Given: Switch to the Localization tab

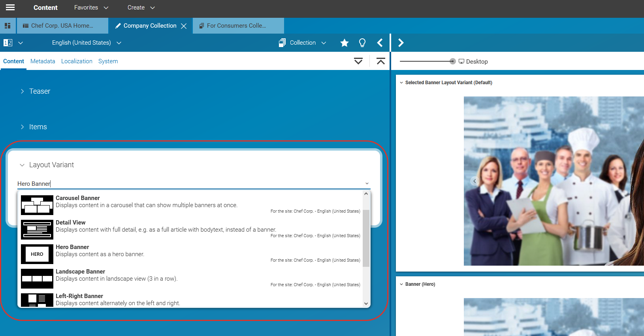Looking at the screenshot, I should tap(77, 61).
